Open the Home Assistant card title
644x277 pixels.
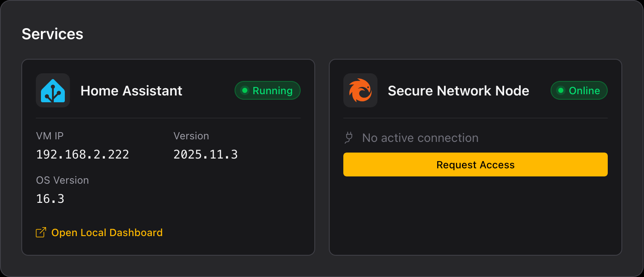(131, 90)
